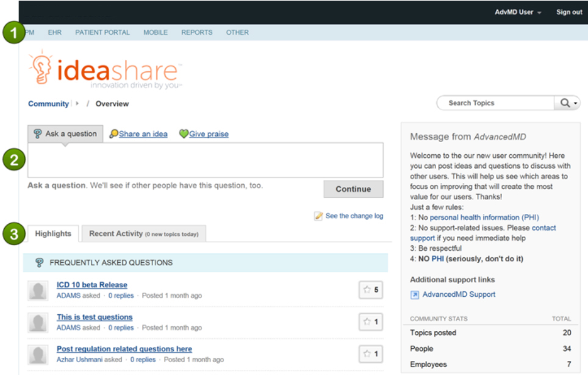The height and width of the screenshot is (375, 588).
Task: Expand the Community breadcrumb arrow
Action: click(x=77, y=104)
